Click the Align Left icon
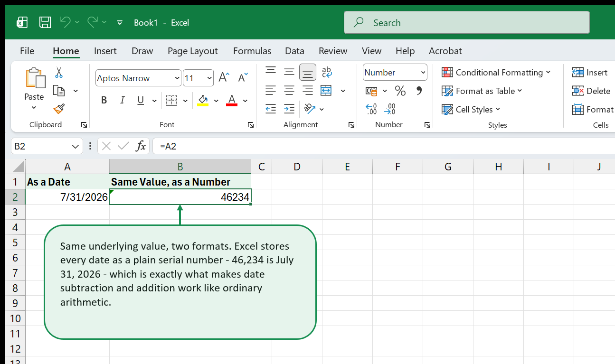The image size is (615, 364). click(x=271, y=90)
